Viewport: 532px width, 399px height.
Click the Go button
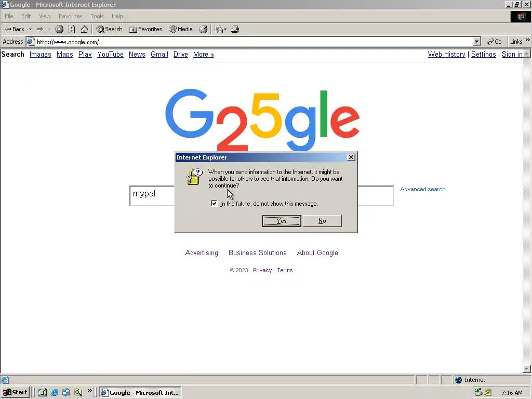coord(495,42)
